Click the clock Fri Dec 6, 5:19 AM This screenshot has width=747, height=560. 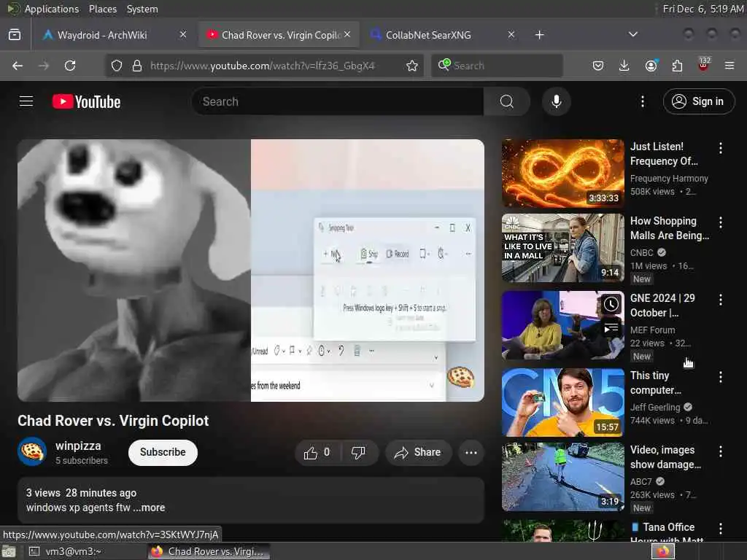[x=703, y=9]
